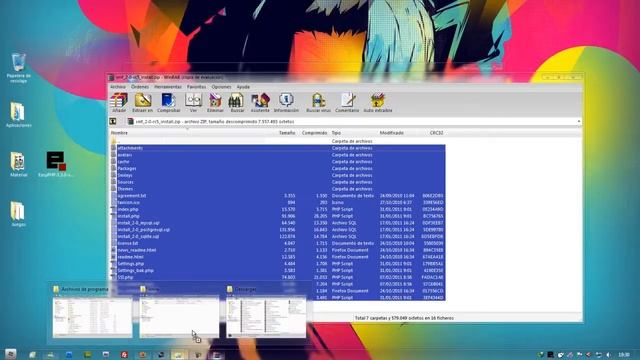Image resolution: width=640 pixels, height=360 pixels.
Task: Click the red taskbar application icon
Action: [x=124, y=355]
